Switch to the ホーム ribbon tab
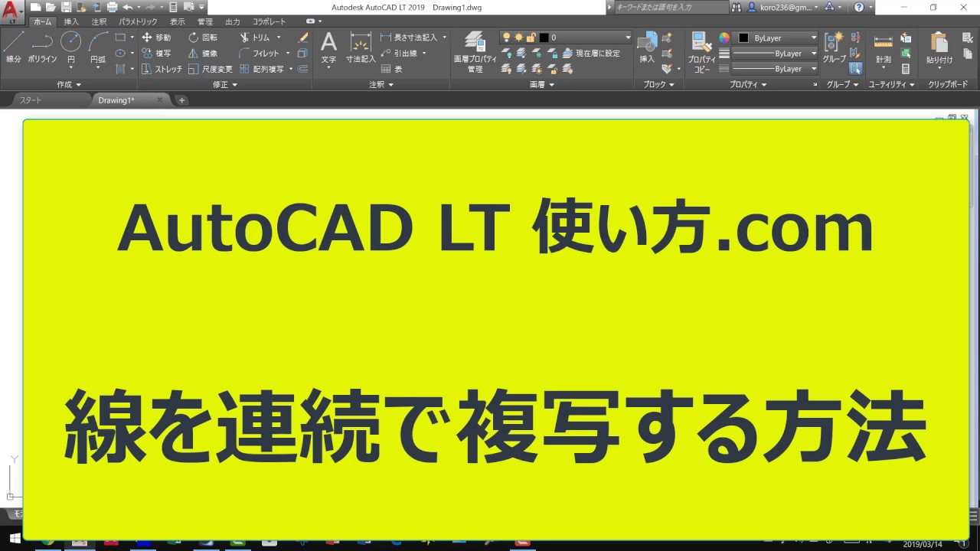 pos(43,21)
